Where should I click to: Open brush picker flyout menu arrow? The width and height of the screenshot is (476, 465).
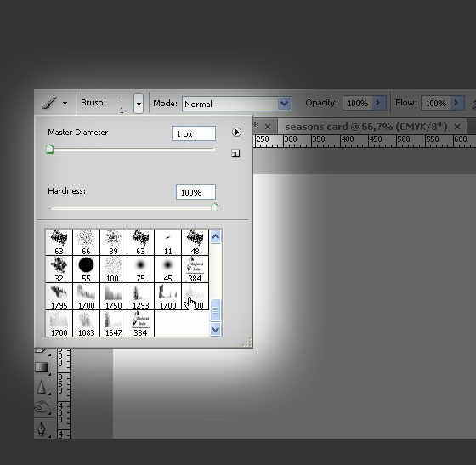pos(236,133)
